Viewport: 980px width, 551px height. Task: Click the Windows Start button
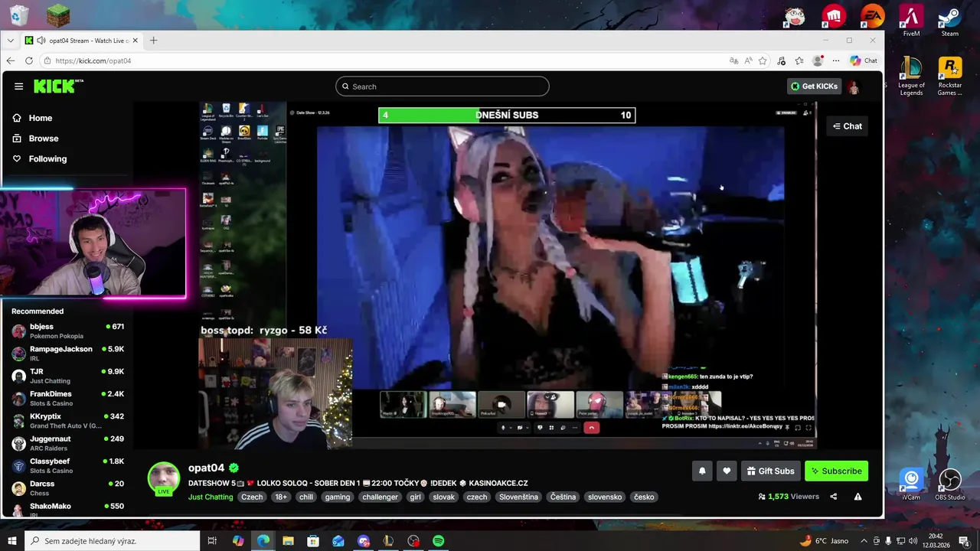pos(11,541)
